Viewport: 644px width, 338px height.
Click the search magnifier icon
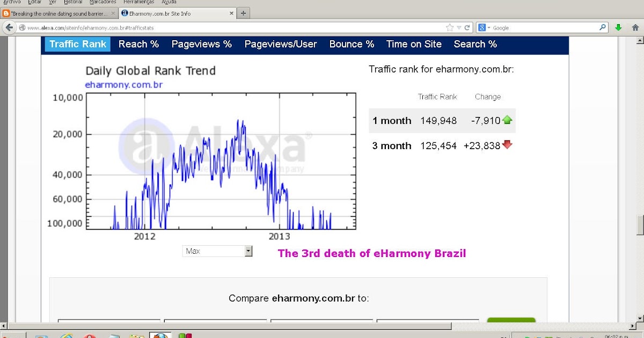(603, 27)
